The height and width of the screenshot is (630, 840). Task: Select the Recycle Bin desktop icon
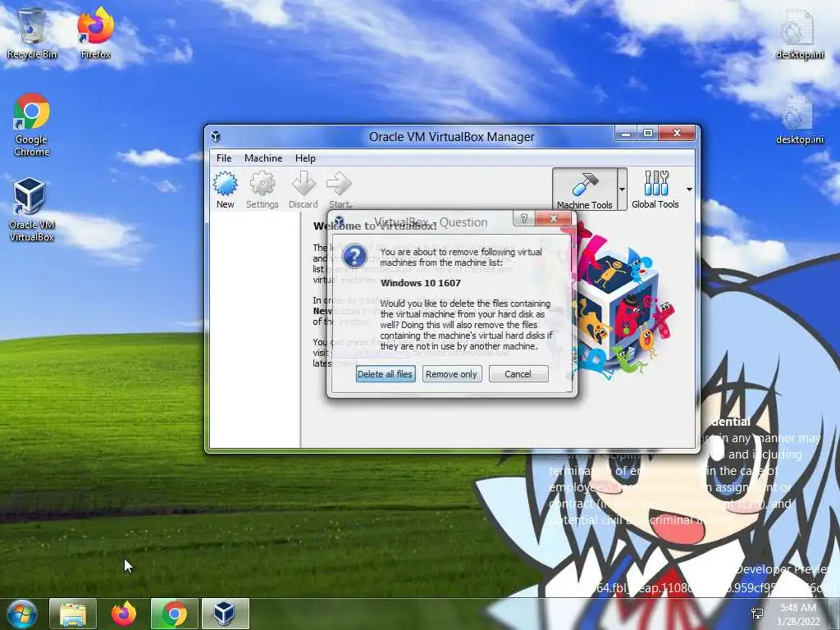point(32,33)
